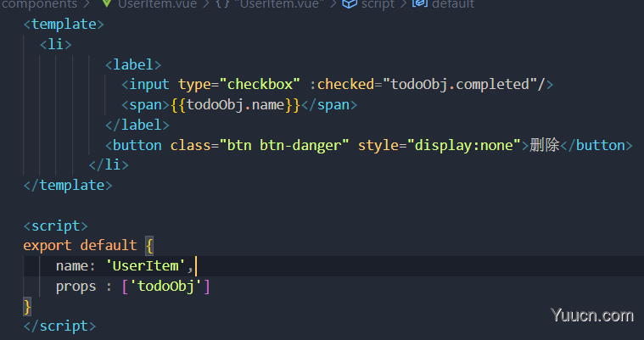The height and width of the screenshot is (340, 644).
Task: Click the export keyword
Action: [x=48, y=246]
